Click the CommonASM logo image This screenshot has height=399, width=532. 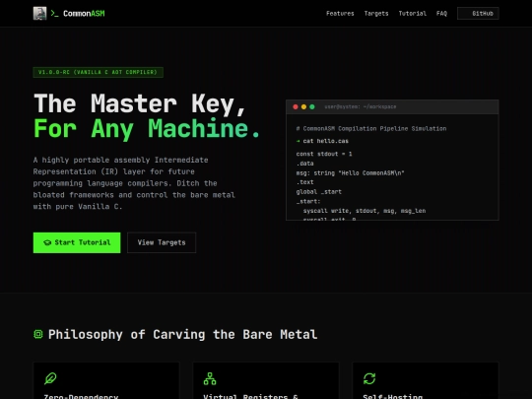pos(39,13)
